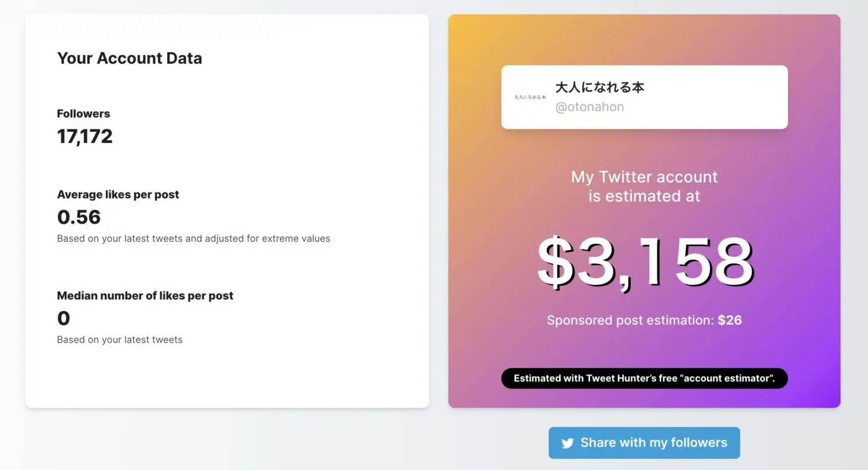Screen dimensions: 868x470
Task: Click the Average likes value 0.56
Action: [x=79, y=217]
